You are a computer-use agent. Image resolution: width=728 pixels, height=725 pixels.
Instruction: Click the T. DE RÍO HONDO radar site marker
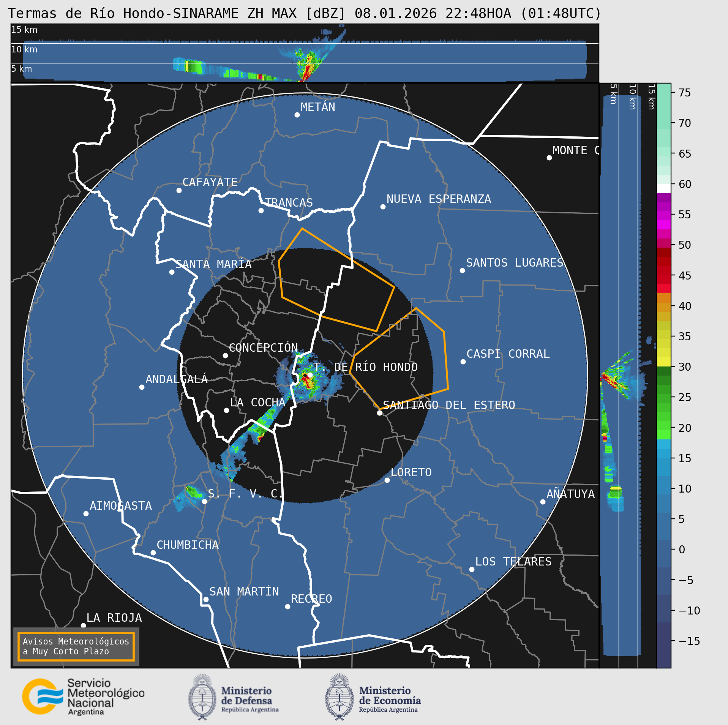point(310,375)
